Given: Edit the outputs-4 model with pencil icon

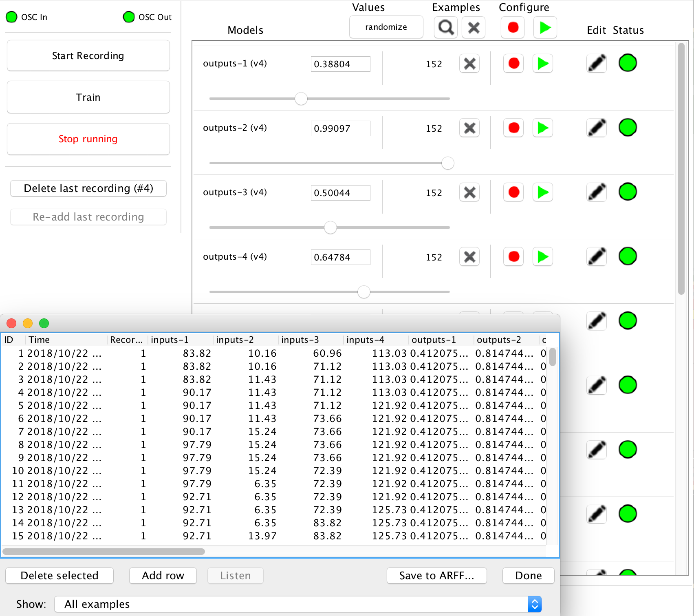Looking at the screenshot, I should 597,257.
